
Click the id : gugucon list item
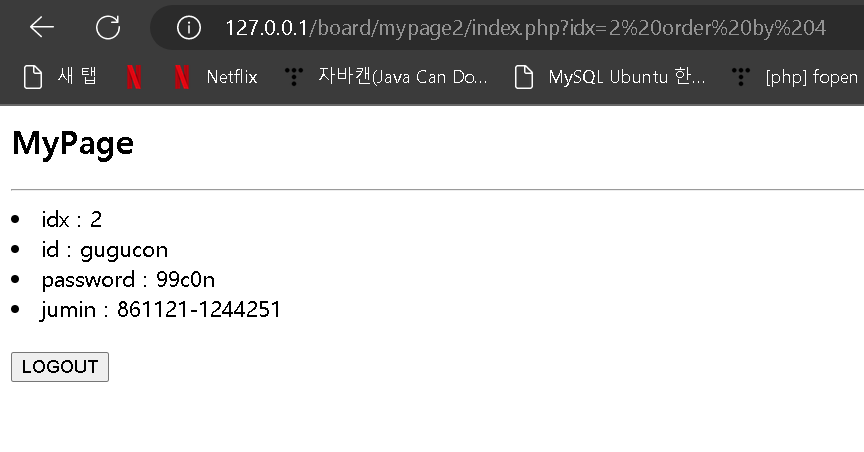click(105, 250)
